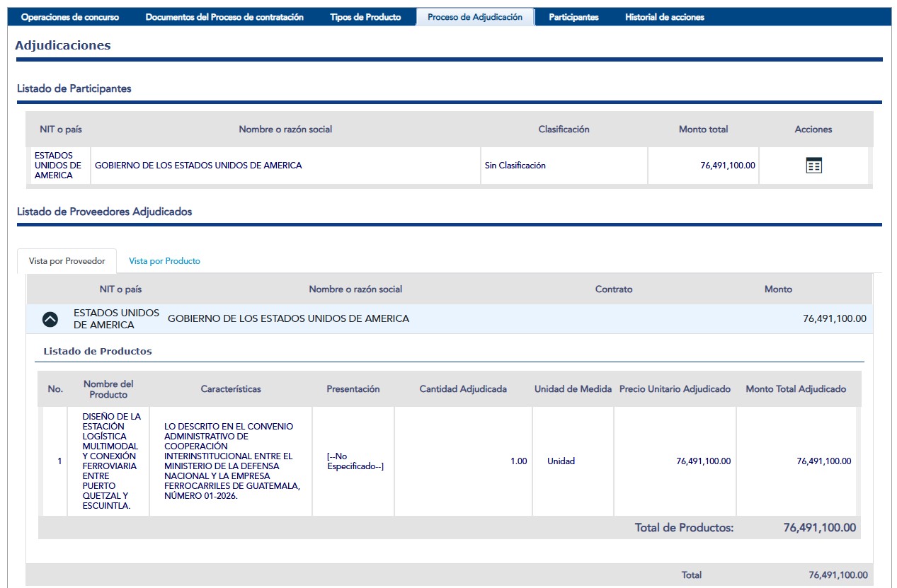Click the Unidad de Medida column header
This screenshot has height=588, width=897.
tap(573, 389)
